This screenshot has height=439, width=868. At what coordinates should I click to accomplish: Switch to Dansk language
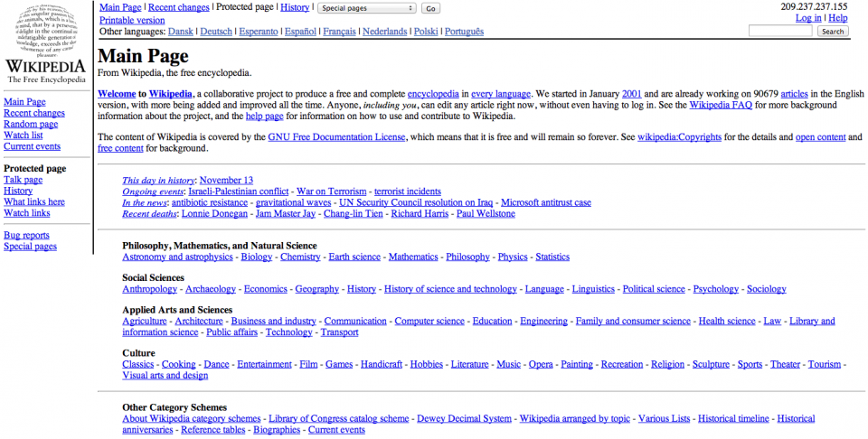181,32
